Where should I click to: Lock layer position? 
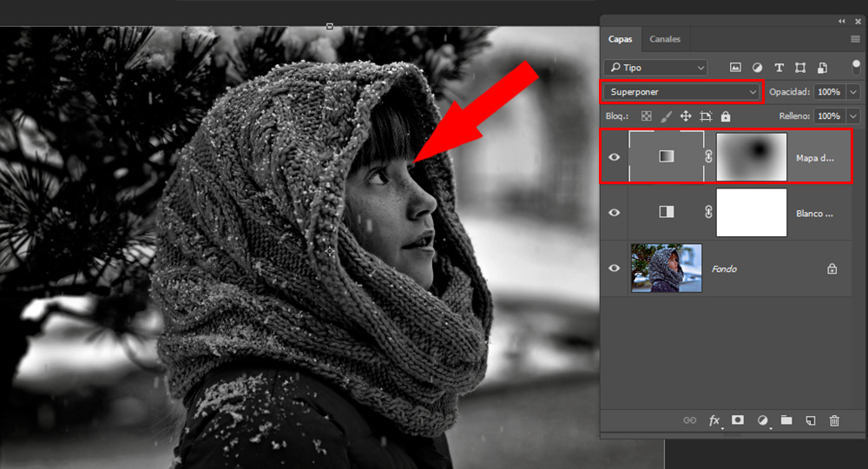tap(686, 116)
